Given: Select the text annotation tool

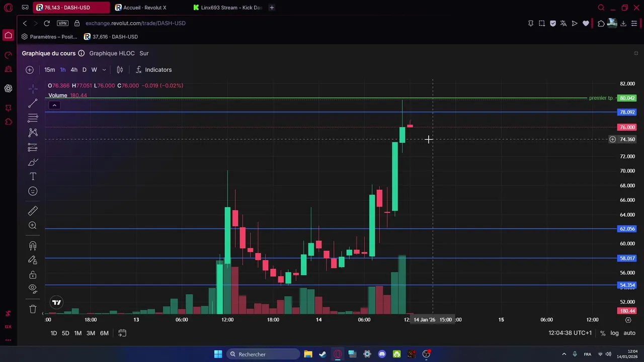Looking at the screenshot, I should coord(33,176).
